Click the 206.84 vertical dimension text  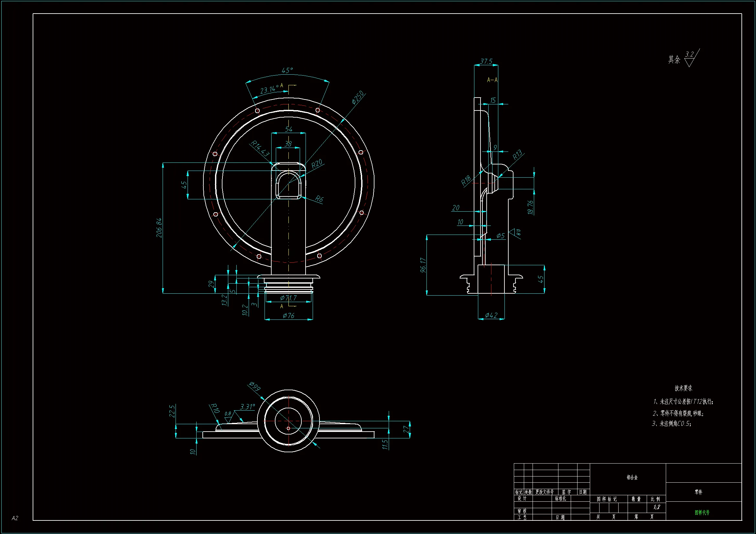pos(159,228)
